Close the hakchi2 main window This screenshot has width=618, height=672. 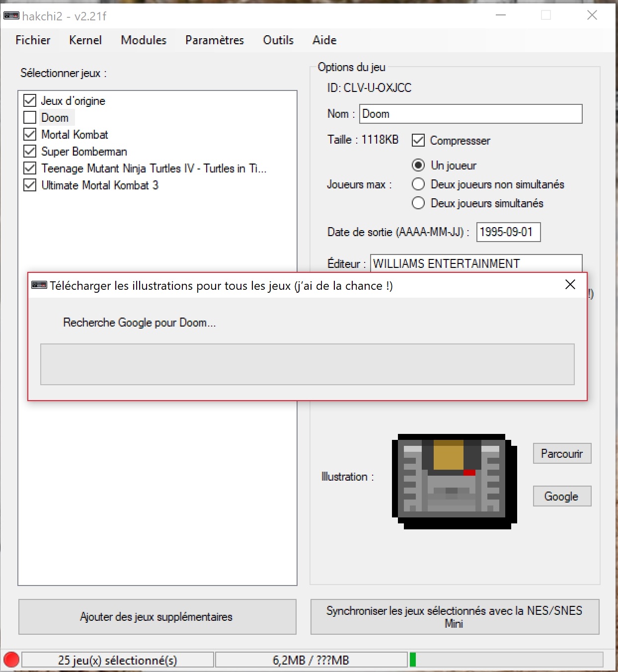(592, 15)
